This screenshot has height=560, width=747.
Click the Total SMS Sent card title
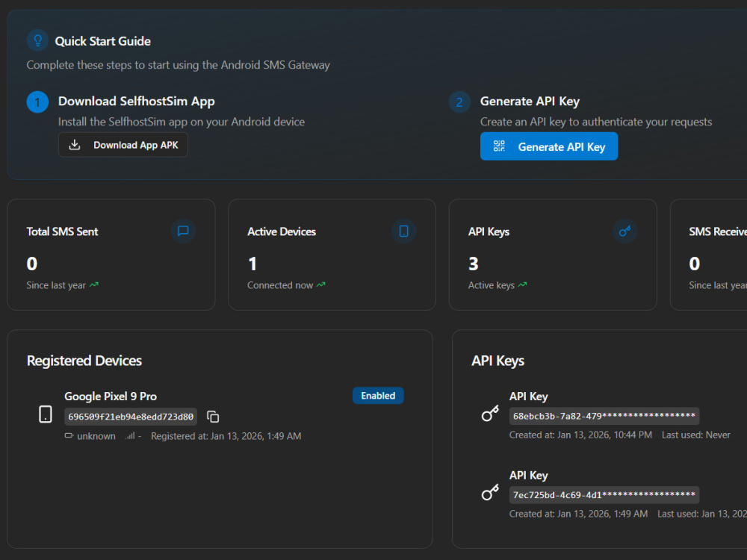63,231
